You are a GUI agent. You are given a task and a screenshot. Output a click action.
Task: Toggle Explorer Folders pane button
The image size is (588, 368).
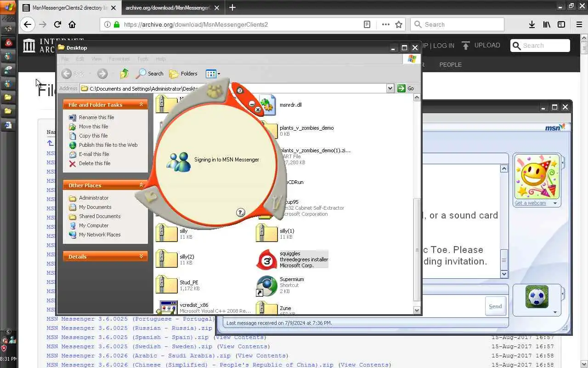click(x=183, y=74)
